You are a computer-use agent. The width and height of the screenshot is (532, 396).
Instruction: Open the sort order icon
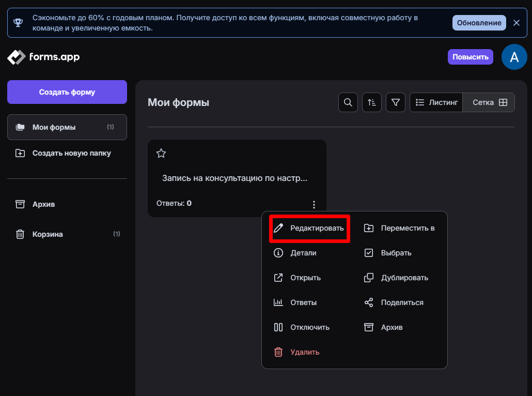372,102
